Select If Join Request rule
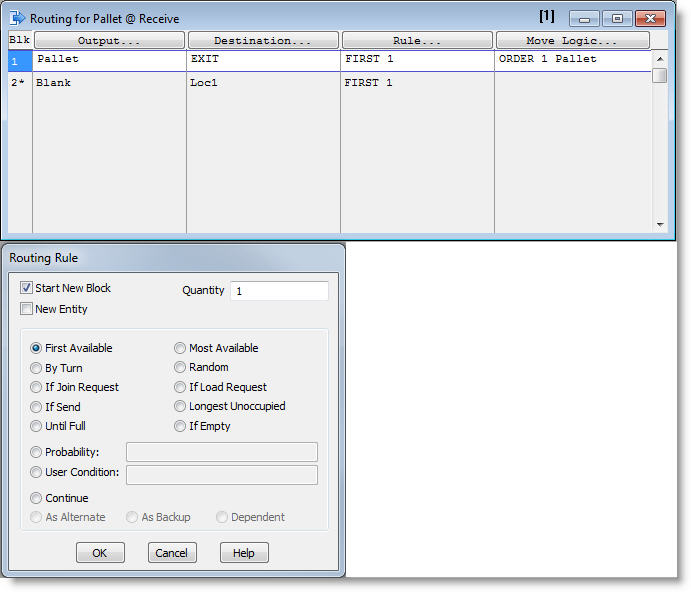The height and width of the screenshot is (592, 691). point(36,387)
